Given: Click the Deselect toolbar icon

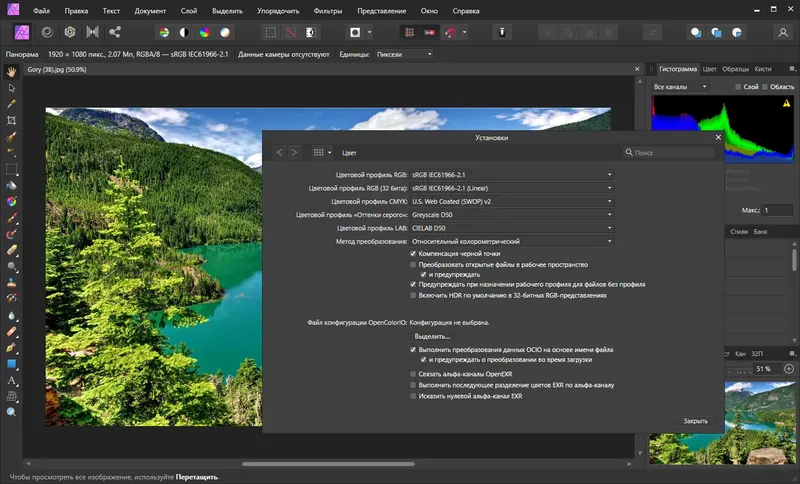Looking at the screenshot, I should click(291, 33).
